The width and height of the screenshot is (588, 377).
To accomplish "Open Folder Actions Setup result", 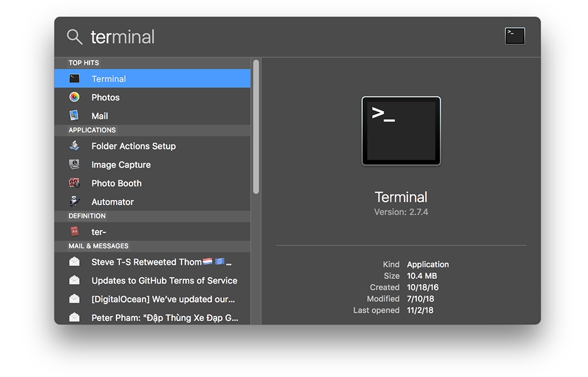I will [x=152, y=146].
